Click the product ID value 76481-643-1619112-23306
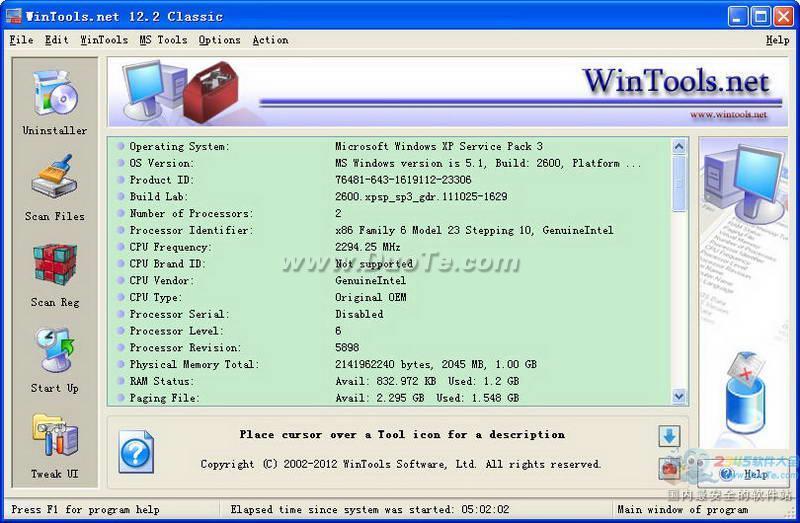800x523 pixels. click(403, 180)
